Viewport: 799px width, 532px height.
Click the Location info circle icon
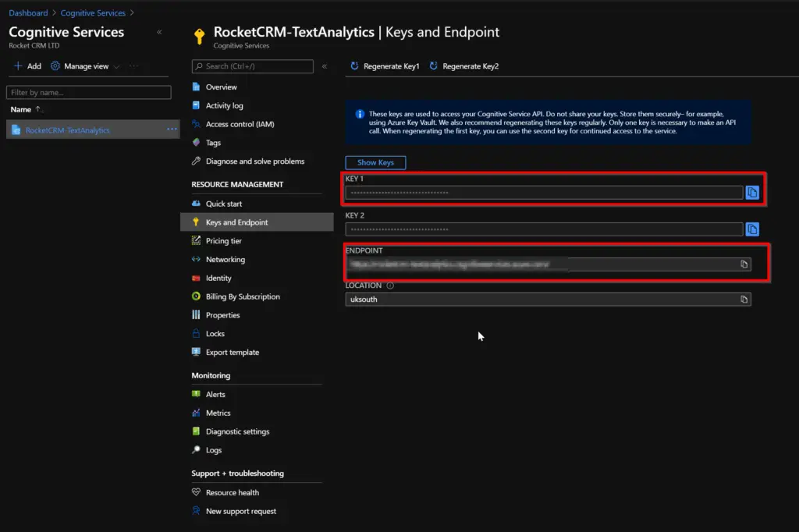click(390, 286)
